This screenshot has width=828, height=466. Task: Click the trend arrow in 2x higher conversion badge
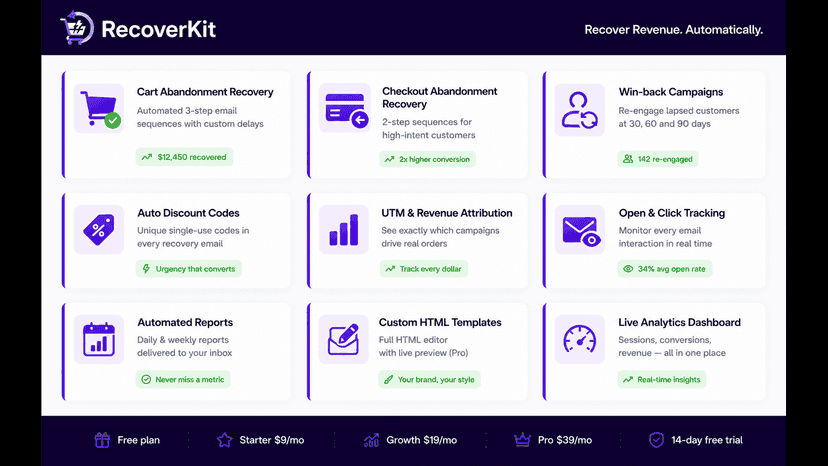click(389, 159)
